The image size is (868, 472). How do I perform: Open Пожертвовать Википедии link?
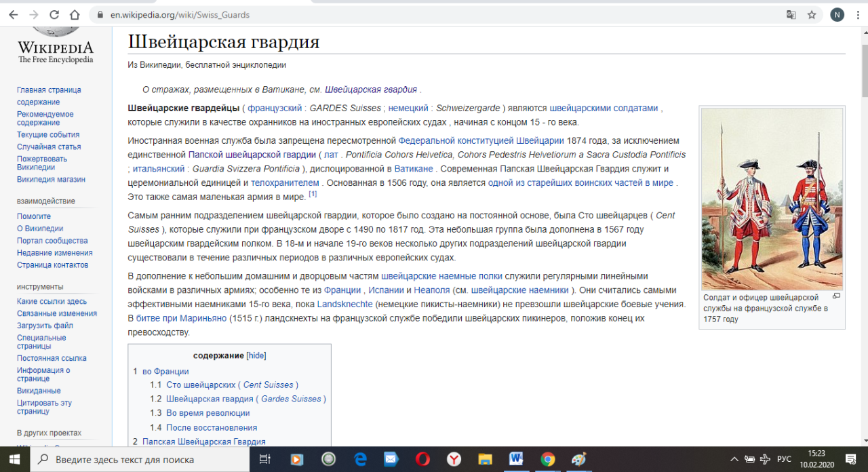[42, 163]
